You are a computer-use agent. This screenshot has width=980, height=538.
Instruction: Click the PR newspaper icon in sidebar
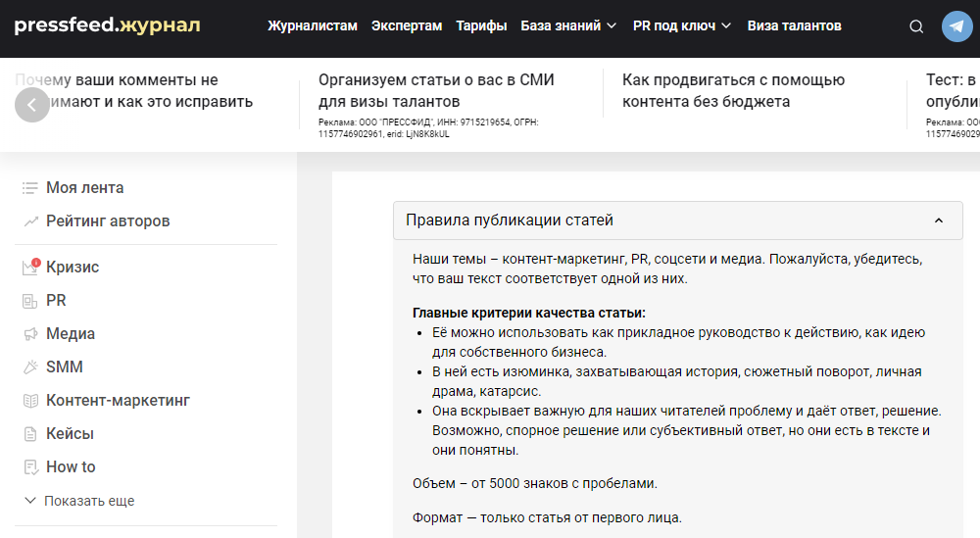click(x=30, y=301)
